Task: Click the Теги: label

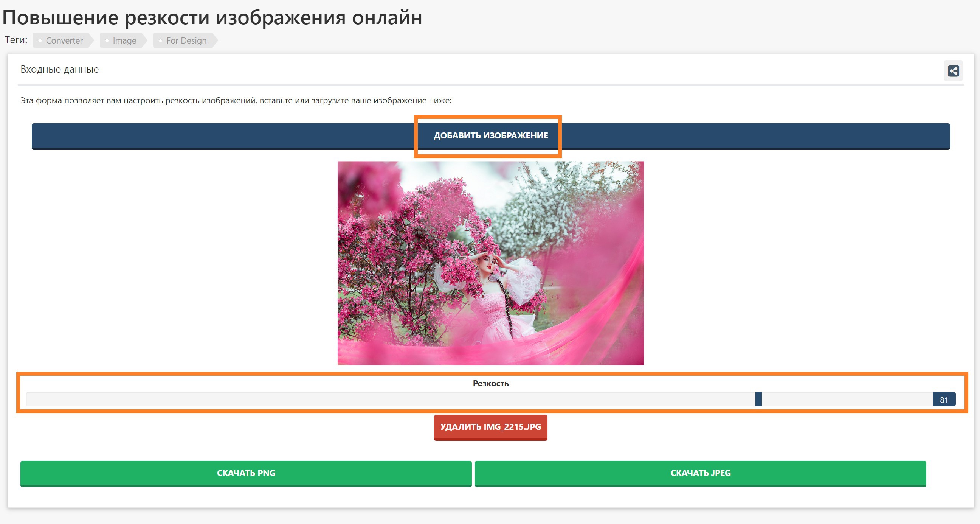Action: pos(16,40)
